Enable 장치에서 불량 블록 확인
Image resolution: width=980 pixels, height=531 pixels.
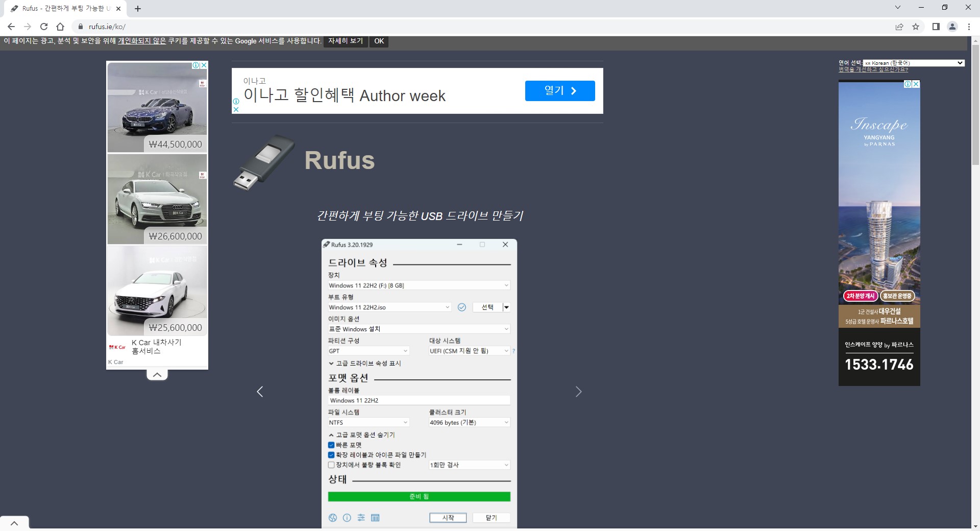click(x=332, y=465)
